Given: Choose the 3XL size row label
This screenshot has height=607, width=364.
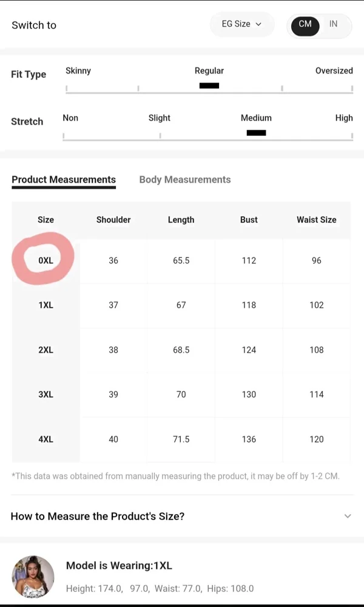Looking at the screenshot, I should 45,395.
